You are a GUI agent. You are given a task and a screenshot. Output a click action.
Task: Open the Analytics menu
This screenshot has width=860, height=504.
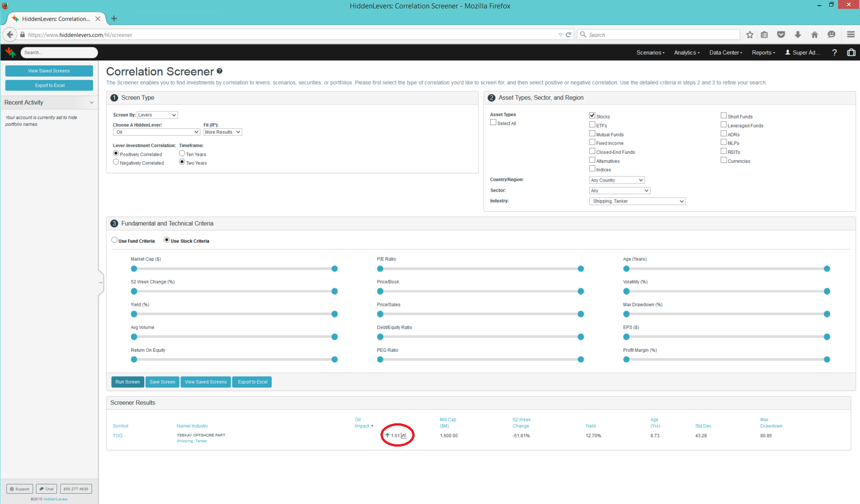pos(687,53)
